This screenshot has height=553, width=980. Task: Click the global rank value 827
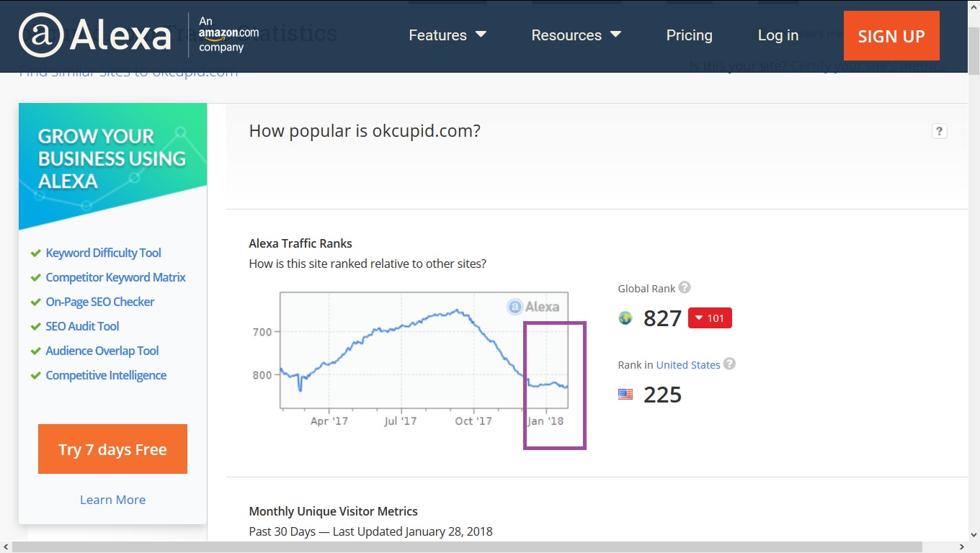(x=662, y=318)
